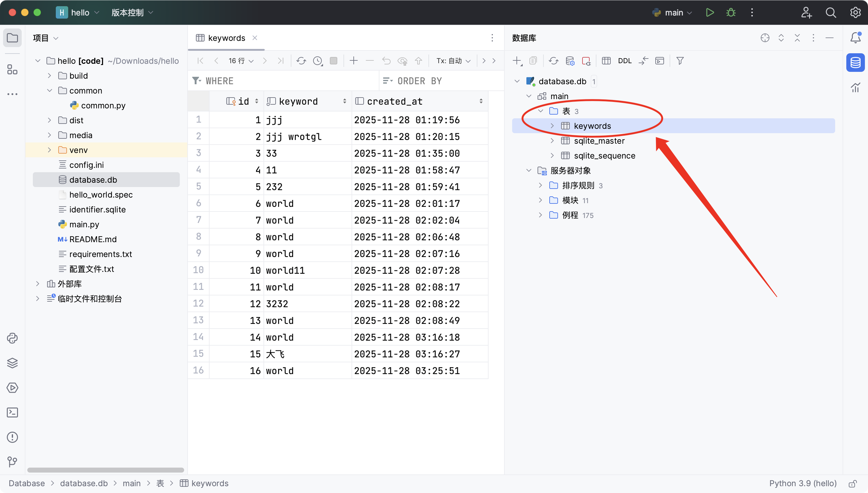Screen dimensions: 868x493
Task: Open the Git tool window icon
Action: point(12,461)
